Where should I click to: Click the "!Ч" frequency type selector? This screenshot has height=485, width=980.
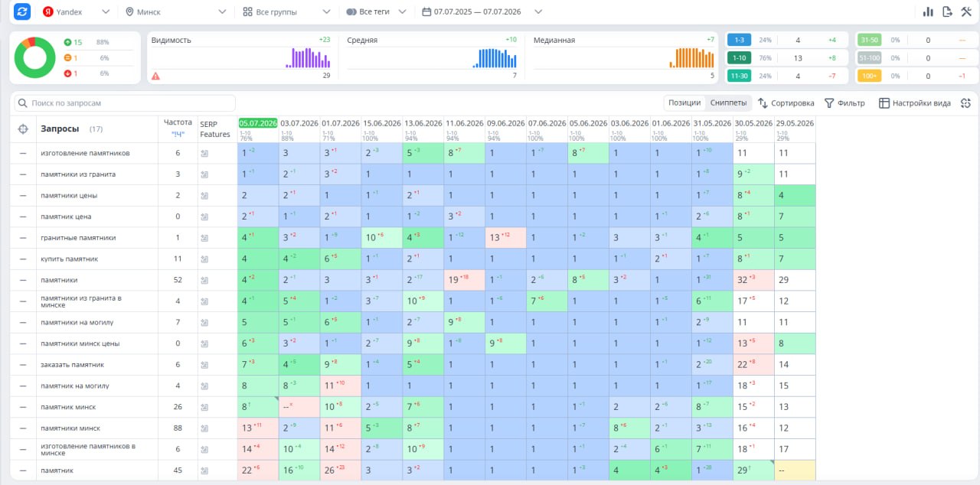coord(178,135)
